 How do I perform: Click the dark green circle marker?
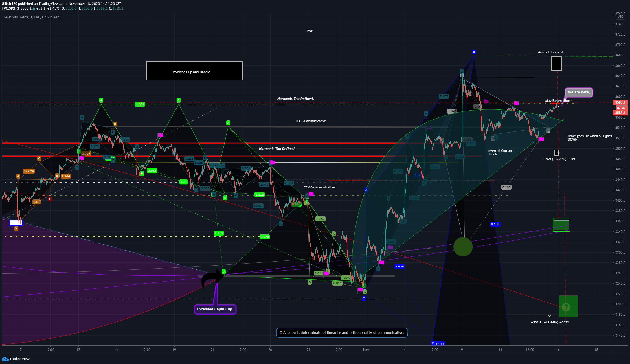click(463, 247)
